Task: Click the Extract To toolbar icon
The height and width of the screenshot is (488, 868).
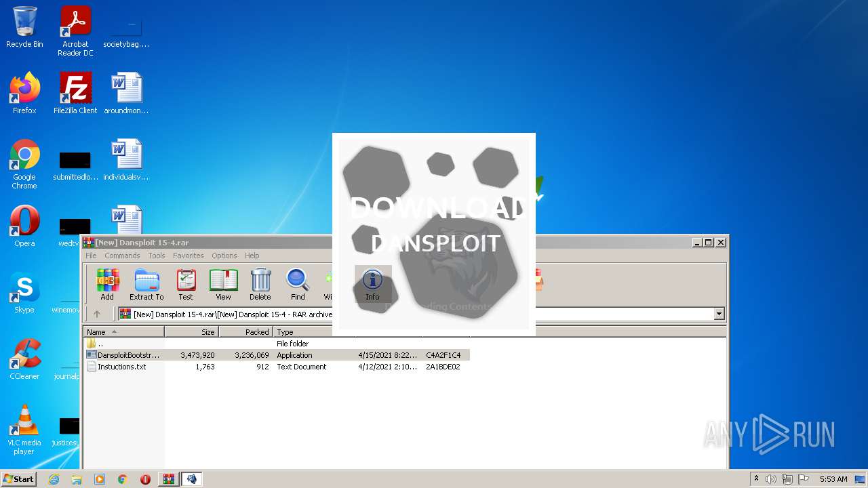Action: (146, 284)
